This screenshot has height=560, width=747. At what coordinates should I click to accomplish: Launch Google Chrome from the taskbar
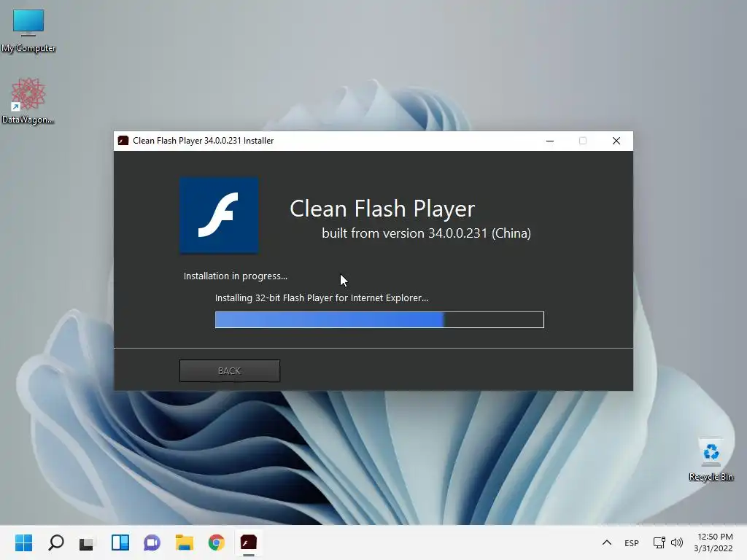tap(216, 542)
